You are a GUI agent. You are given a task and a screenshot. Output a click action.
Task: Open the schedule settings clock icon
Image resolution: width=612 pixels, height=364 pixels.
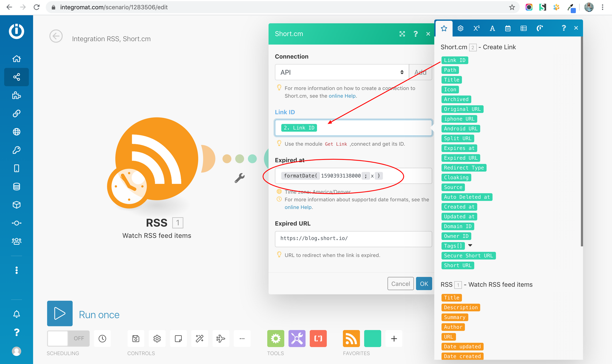pyautogui.click(x=102, y=338)
